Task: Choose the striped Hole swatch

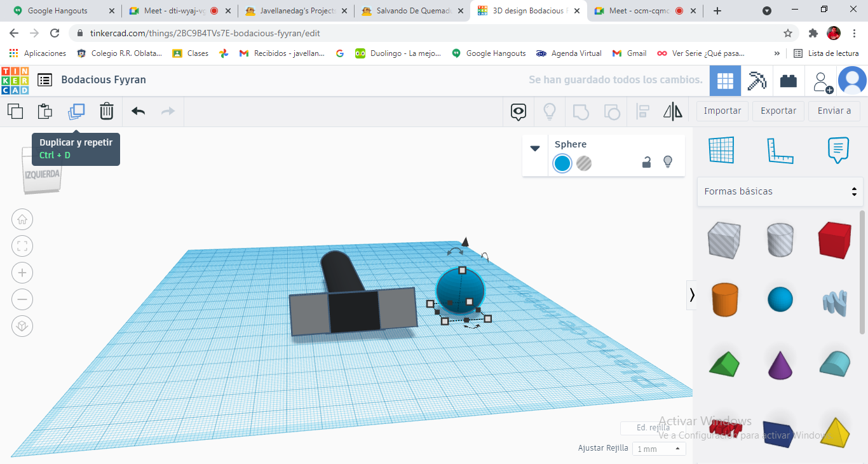Action: [584, 163]
